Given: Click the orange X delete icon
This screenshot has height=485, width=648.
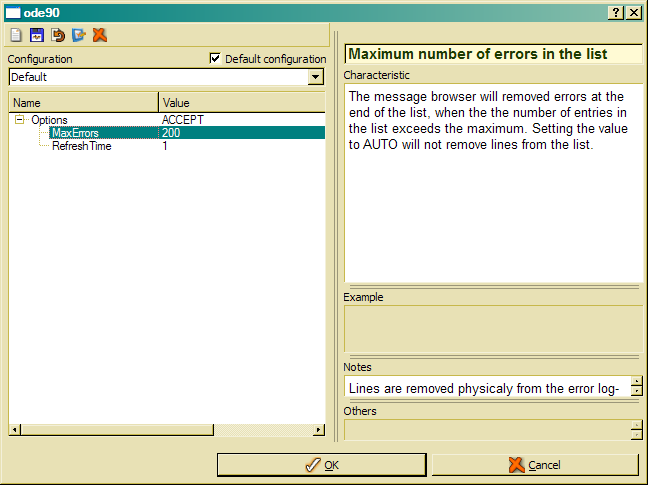Looking at the screenshot, I should click(x=99, y=35).
